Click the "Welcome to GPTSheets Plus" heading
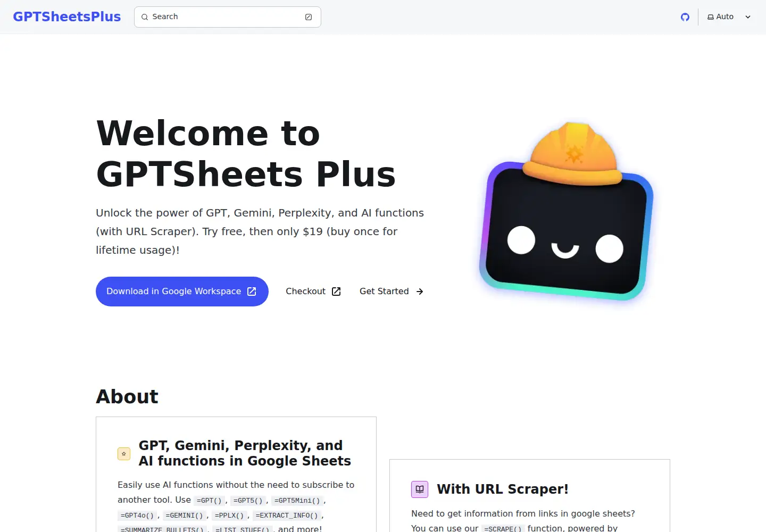This screenshot has height=532, width=766. point(246,154)
